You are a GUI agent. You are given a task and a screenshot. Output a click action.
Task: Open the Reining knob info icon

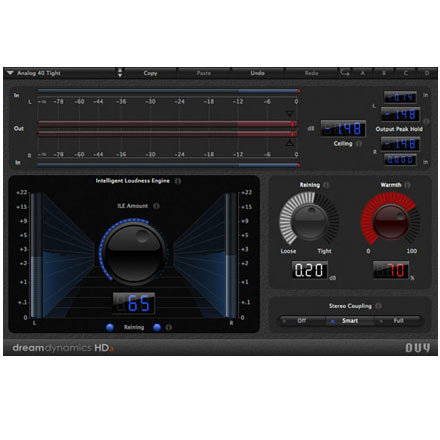326,185
